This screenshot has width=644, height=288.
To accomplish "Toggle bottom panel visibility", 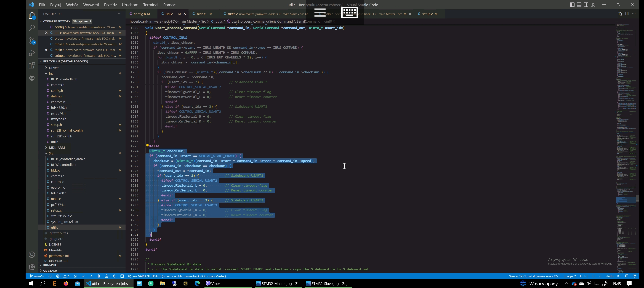I will [x=579, y=4].
